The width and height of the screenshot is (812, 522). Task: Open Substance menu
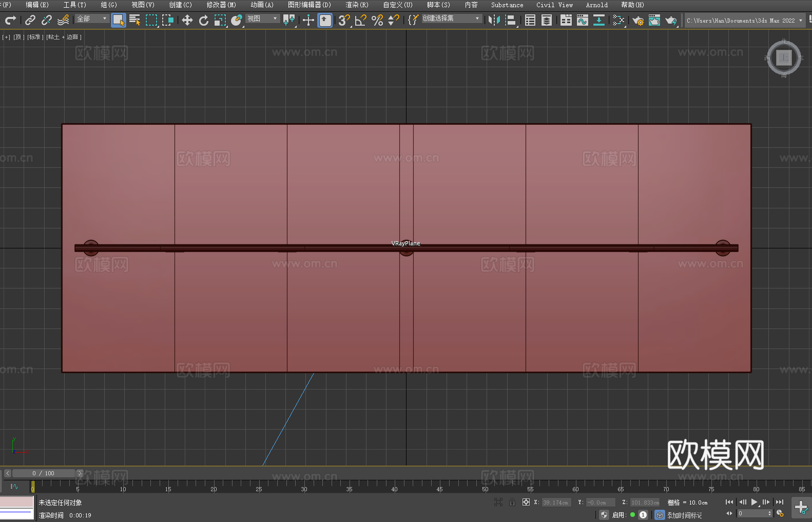click(x=507, y=5)
